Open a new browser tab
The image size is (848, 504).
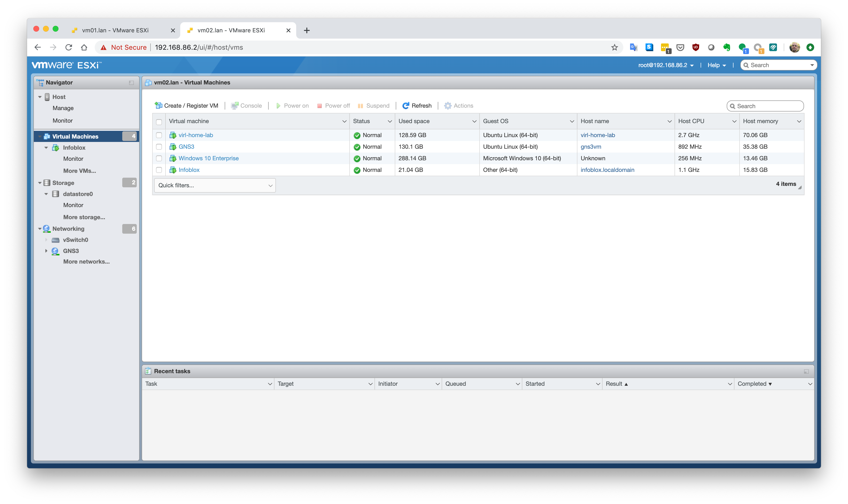(307, 30)
